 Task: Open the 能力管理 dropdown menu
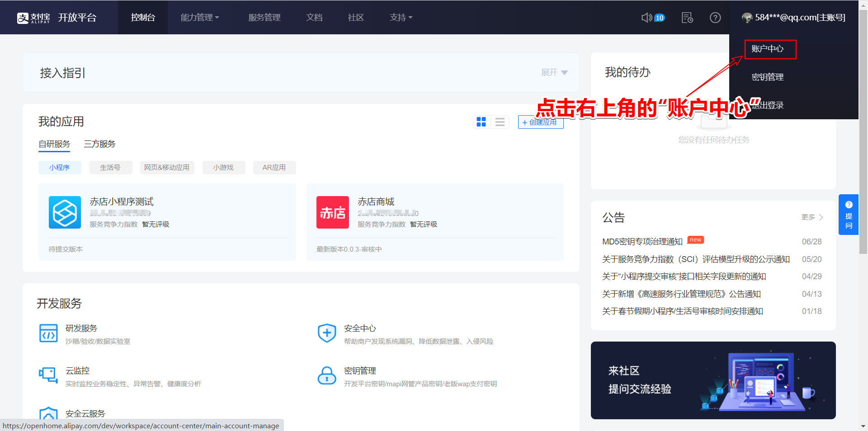(200, 18)
